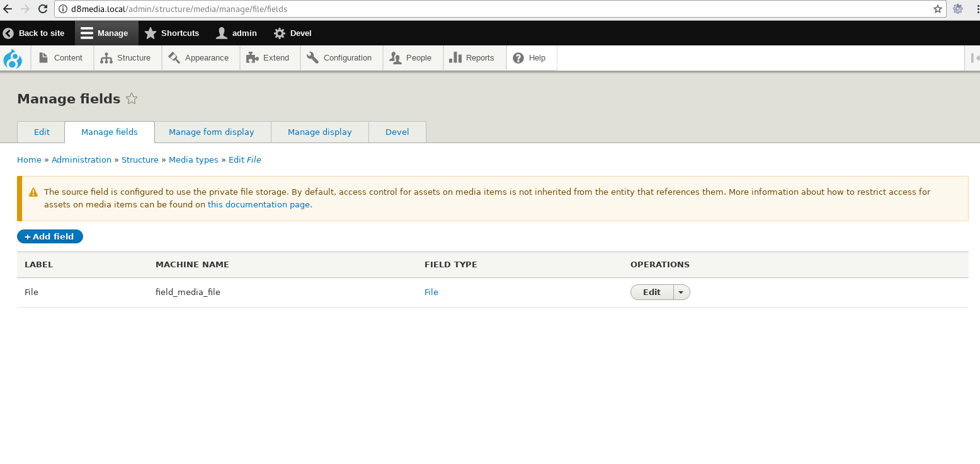Toggle the bookmark star next to Manage fields
The height and width of the screenshot is (464, 980).
coord(132,98)
